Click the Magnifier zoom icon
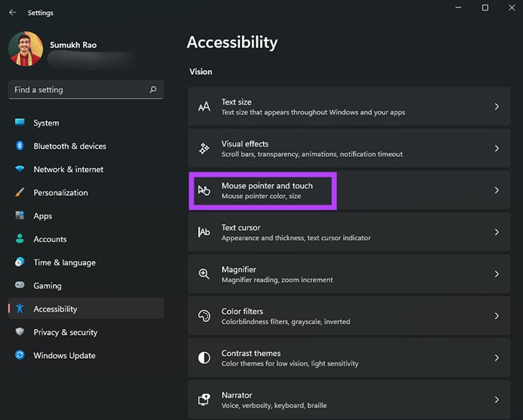This screenshot has height=420, width=523. (x=204, y=274)
